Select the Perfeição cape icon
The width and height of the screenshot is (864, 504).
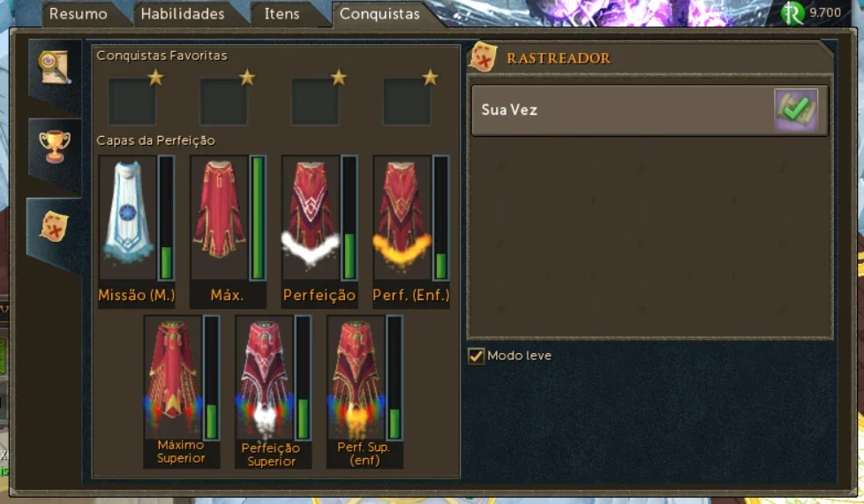click(x=311, y=217)
